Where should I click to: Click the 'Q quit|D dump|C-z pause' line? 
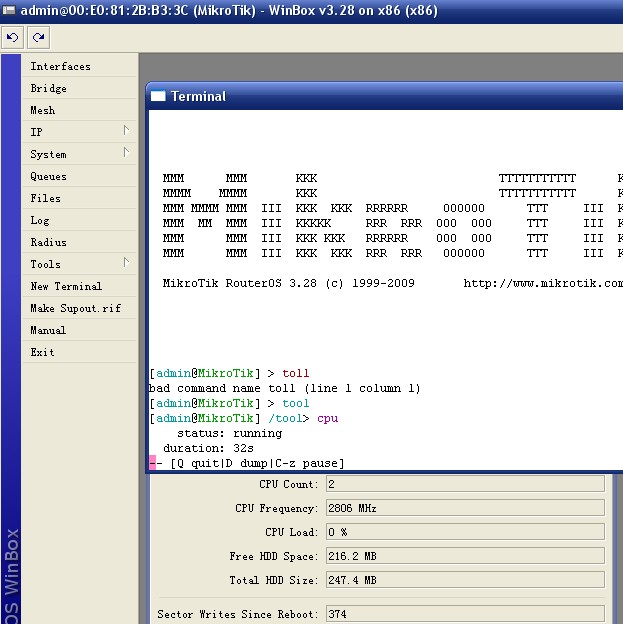pyautogui.click(x=257, y=463)
